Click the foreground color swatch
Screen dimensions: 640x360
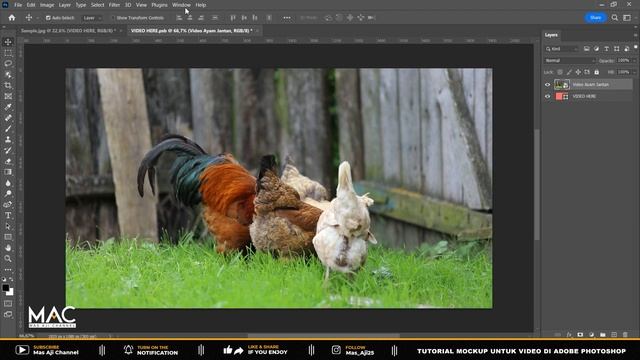coord(6,288)
